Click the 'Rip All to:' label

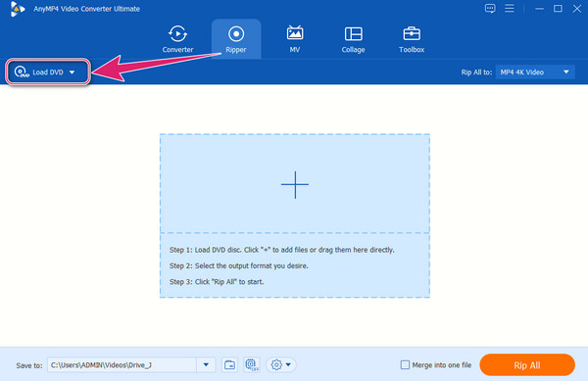coord(476,72)
